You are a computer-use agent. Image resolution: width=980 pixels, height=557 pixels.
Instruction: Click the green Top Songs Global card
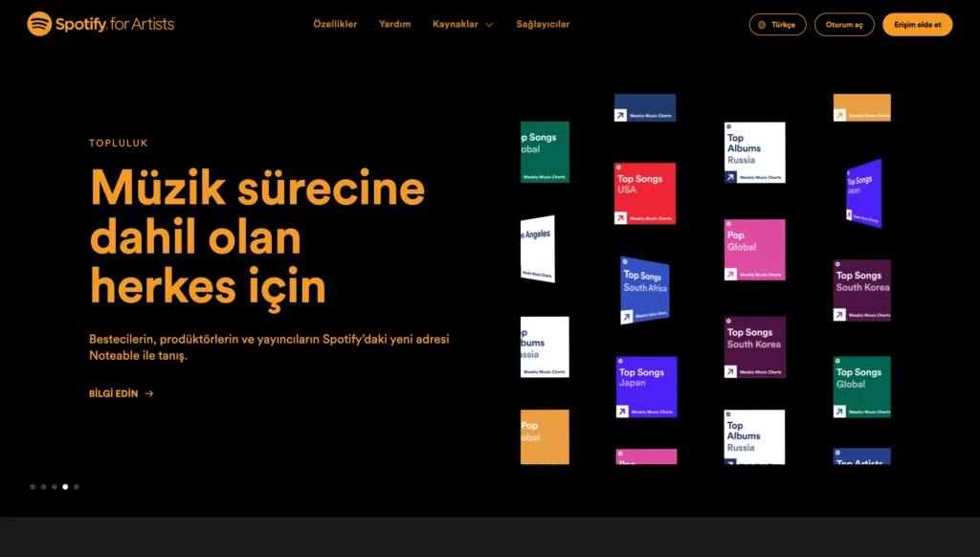tap(862, 387)
